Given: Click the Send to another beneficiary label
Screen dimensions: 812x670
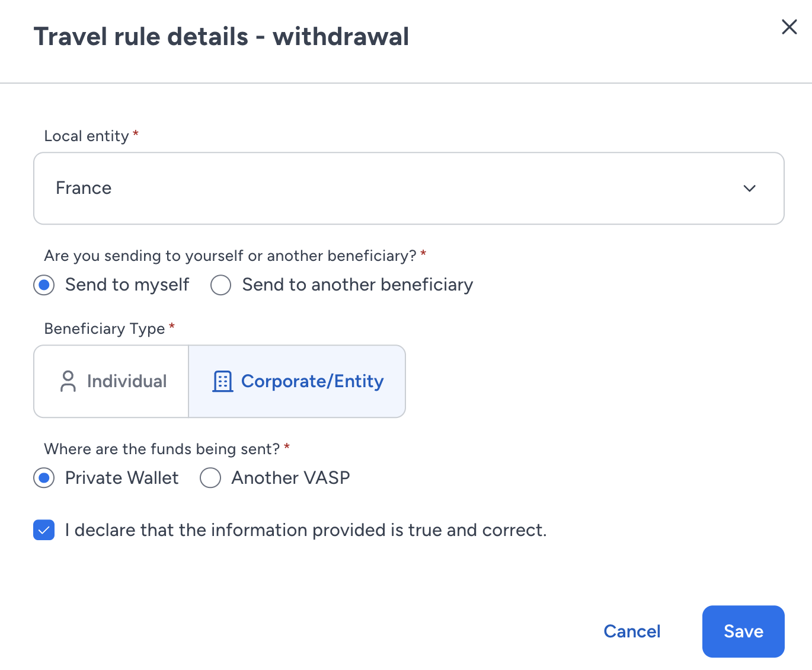Looking at the screenshot, I should click(x=357, y=285).
